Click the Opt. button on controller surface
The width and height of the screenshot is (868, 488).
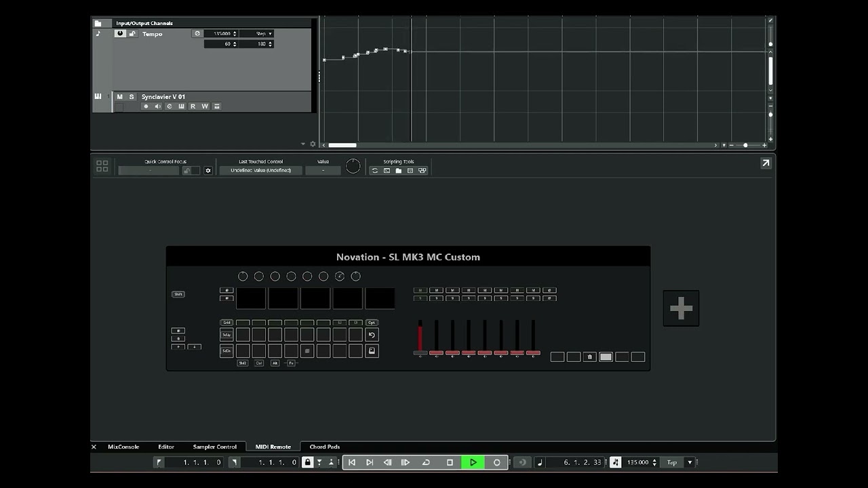pos(372,323)
